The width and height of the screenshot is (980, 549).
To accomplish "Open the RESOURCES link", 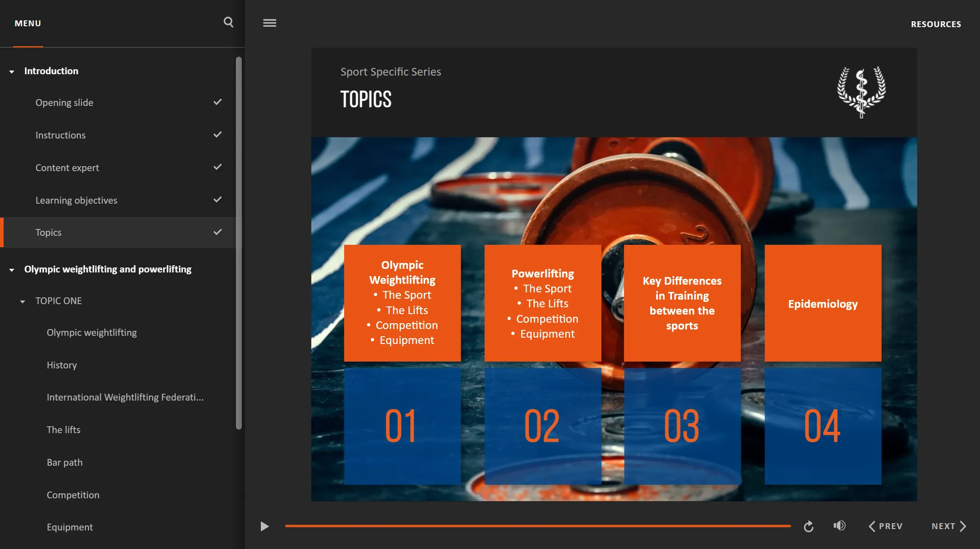I will (936, 24).
